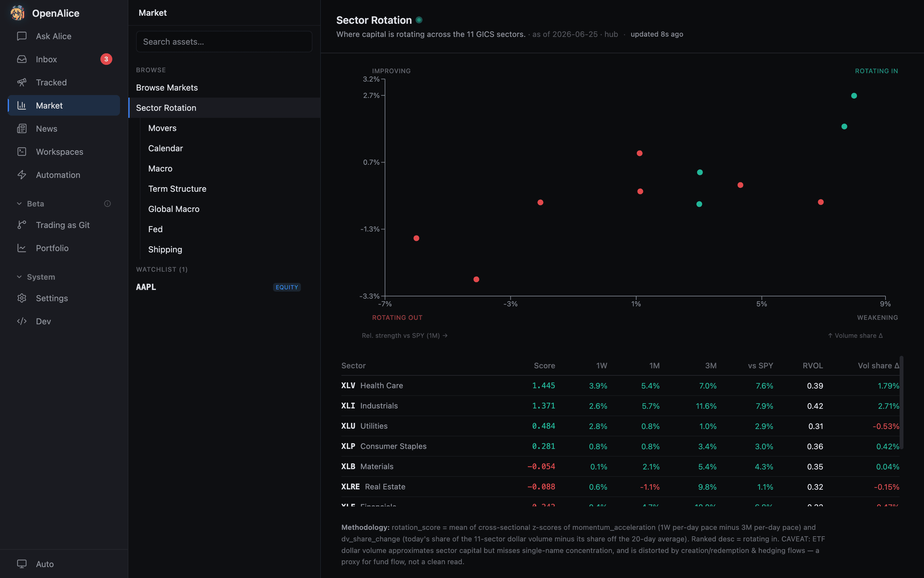Open the Fed view
The image size is (924, 578).
tap(230, 229)
